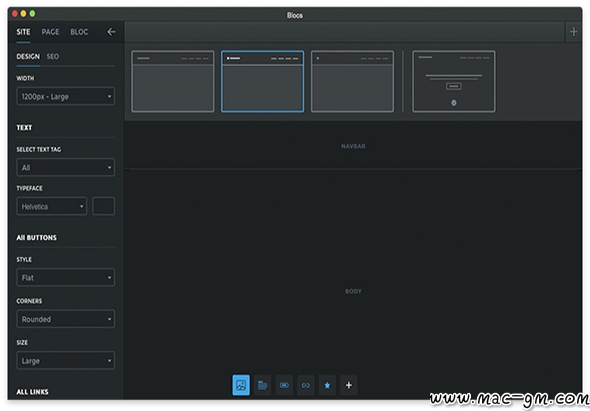Click the plus button at top right
The image size is (590, 411).
[573, 32]
